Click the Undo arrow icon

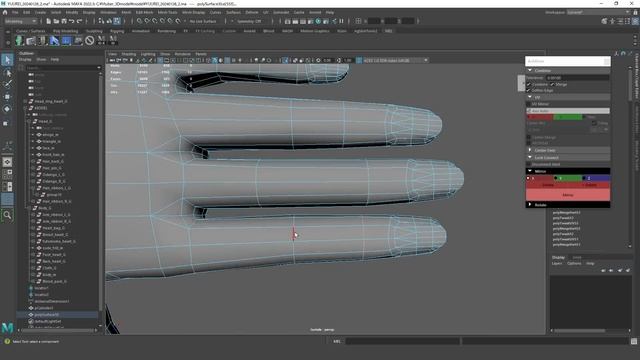pos(72,21)
